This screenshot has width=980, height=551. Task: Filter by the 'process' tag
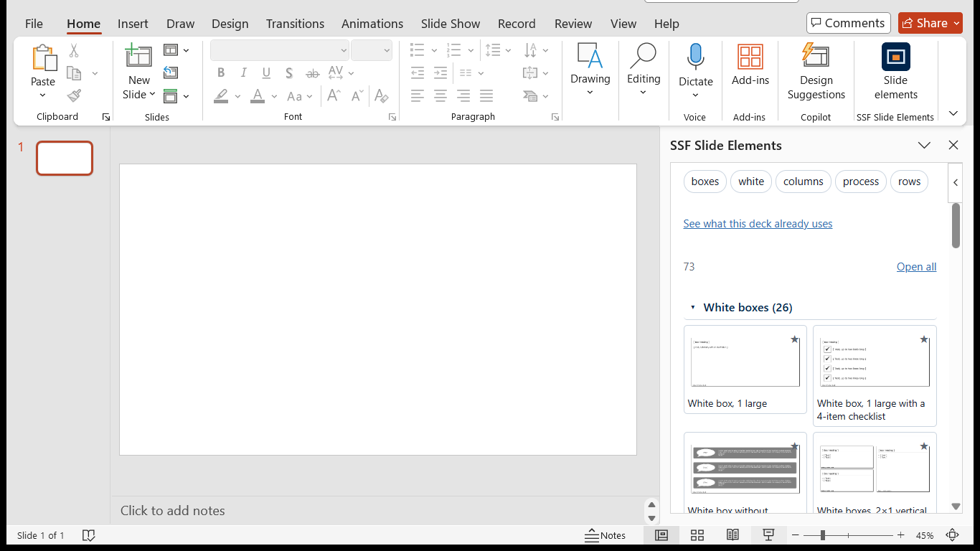pos(861,182)
